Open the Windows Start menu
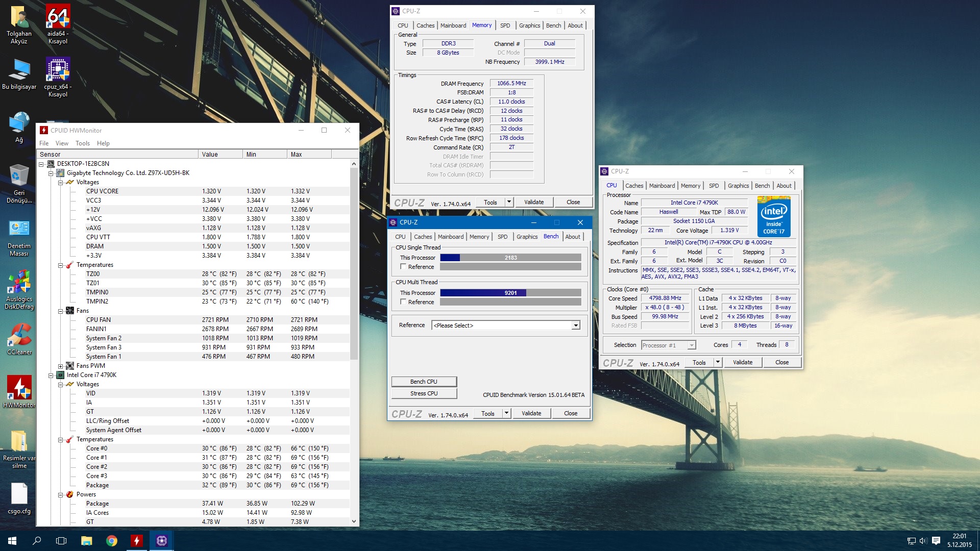This screenshot has height=551, width=980. (x=12, y=541)
